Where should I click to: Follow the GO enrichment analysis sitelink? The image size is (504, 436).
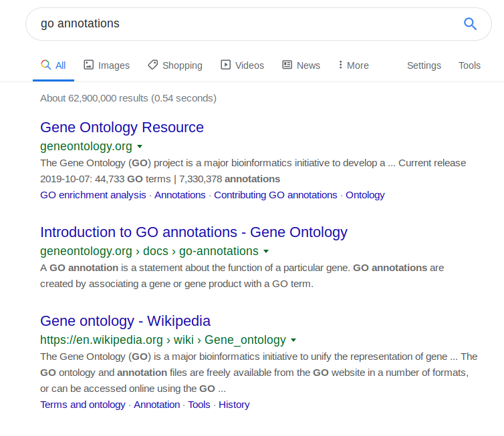point(93,195)
